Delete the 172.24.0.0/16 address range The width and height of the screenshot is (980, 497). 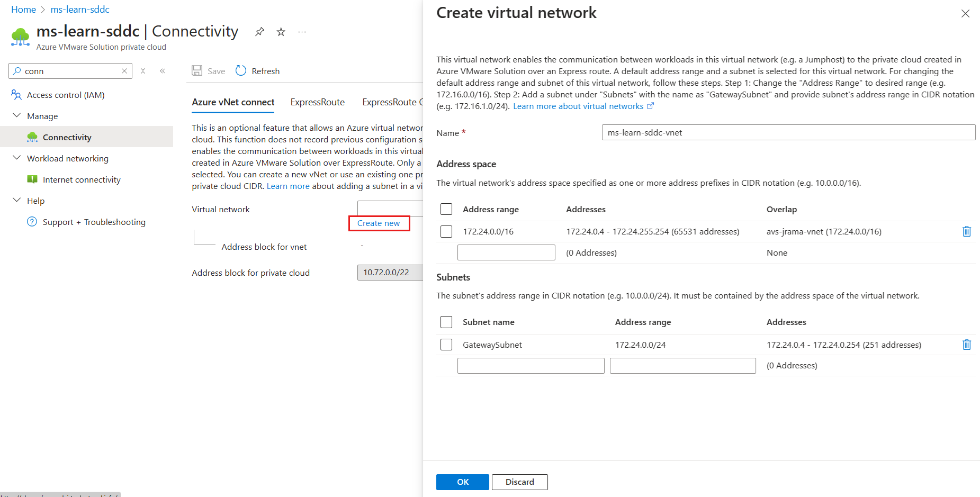966,231
